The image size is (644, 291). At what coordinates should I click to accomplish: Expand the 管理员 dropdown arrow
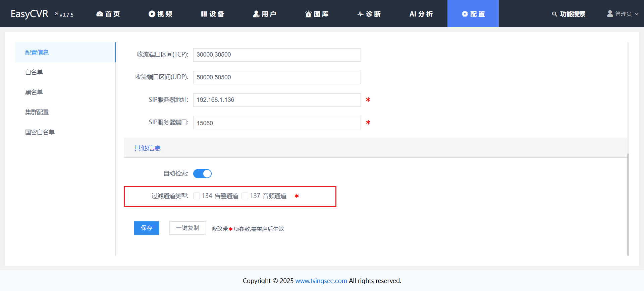pyautogui.click(x=637, y=14)
